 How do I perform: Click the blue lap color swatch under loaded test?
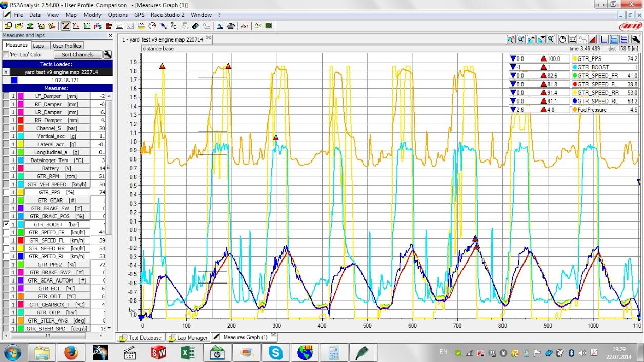click(x=14, y=80)
